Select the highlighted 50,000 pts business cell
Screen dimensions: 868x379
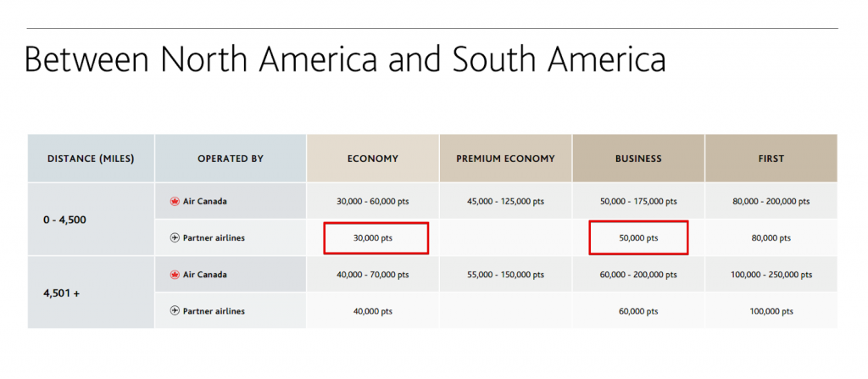point(638,238)
